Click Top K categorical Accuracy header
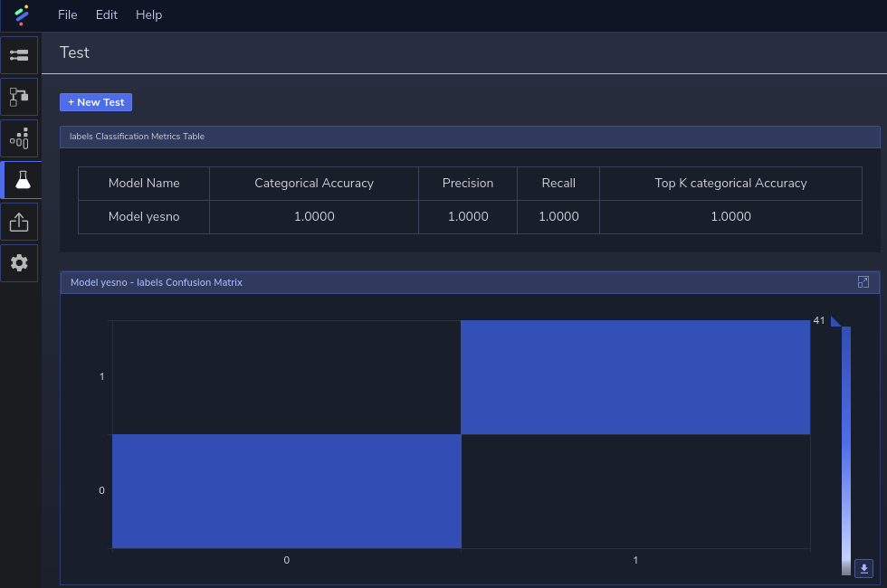 coord(731,183)
